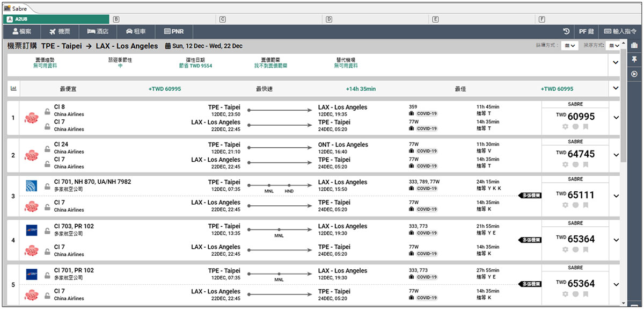Open the PNR menu
Image resolution: width=644 pixels, height=309 pixels.
tap(174, 32)
